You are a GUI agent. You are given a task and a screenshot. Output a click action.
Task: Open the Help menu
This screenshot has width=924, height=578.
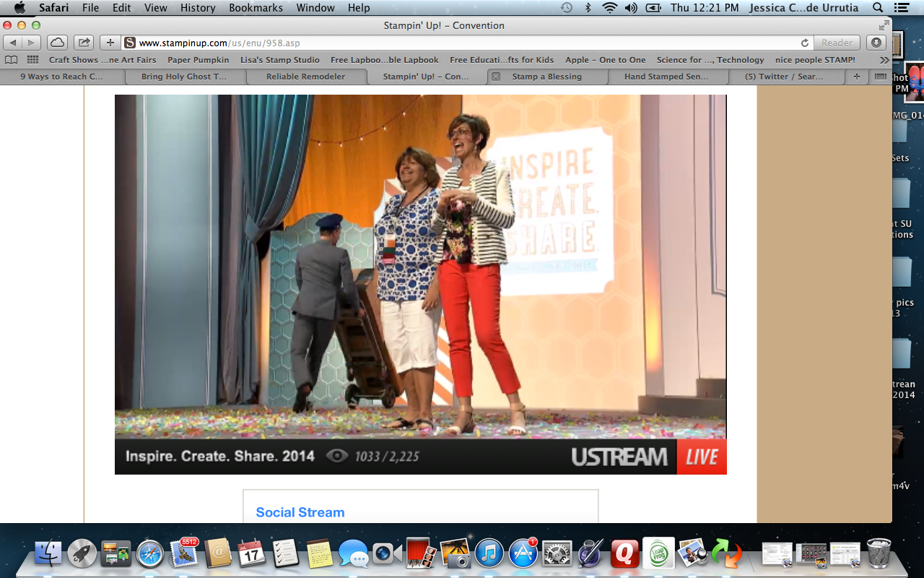pos(359,8)
